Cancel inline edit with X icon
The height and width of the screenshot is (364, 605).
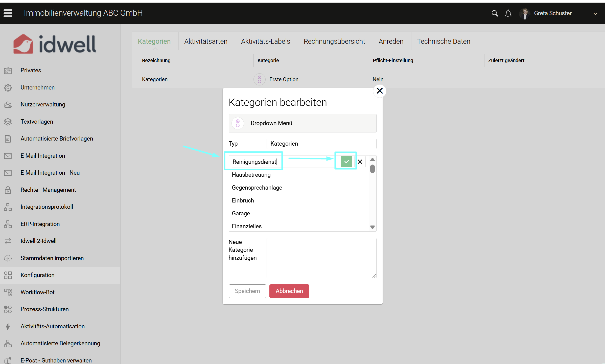coord(360,162)
